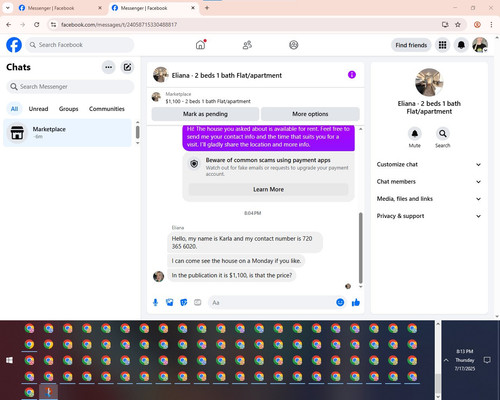Click the conversation title Eliana 2 beds
Image resolution: width=500 pixels, height=400 pixels.
pos(227,75)
